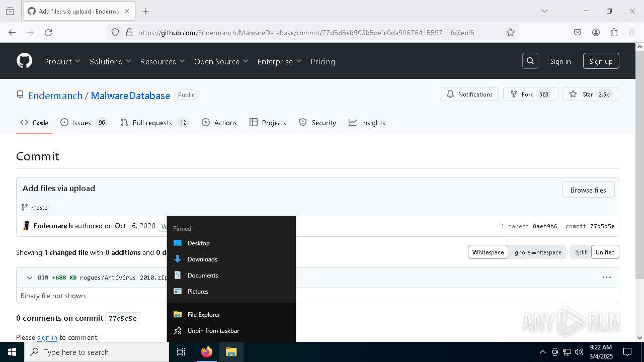
Task: Star the MalwareDatabase repository
Action: (x=591, y=94)
